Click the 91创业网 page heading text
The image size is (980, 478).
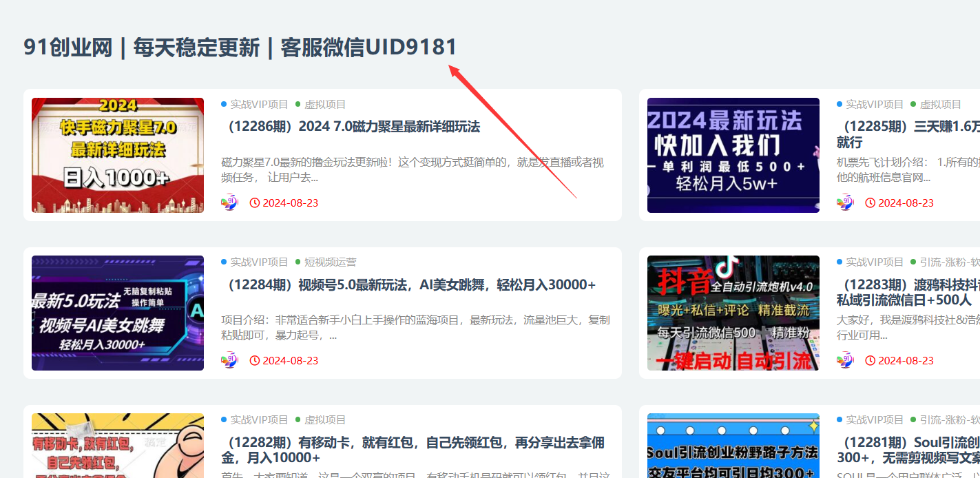click(x=240, y=48)
